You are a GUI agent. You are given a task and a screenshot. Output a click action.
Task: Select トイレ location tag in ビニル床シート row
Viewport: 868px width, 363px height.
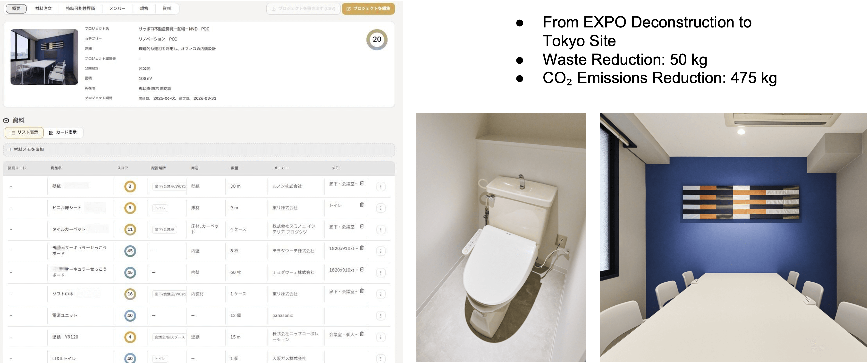pos(160,208)
